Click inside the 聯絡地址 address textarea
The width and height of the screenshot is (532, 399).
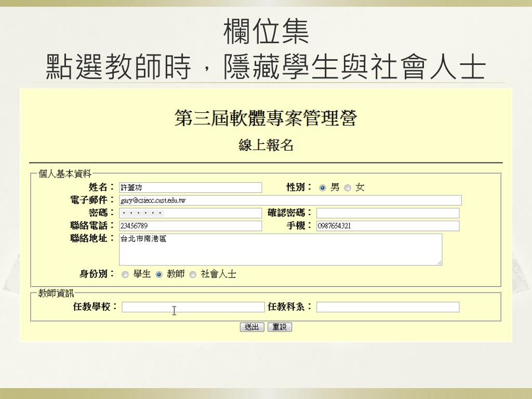[x=281, y=249]
